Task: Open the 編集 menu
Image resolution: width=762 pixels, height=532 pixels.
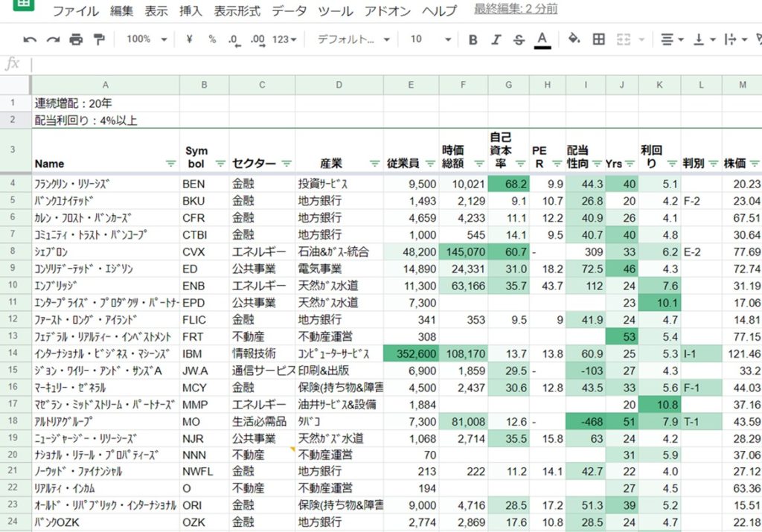Action: (x=121, y=10)
